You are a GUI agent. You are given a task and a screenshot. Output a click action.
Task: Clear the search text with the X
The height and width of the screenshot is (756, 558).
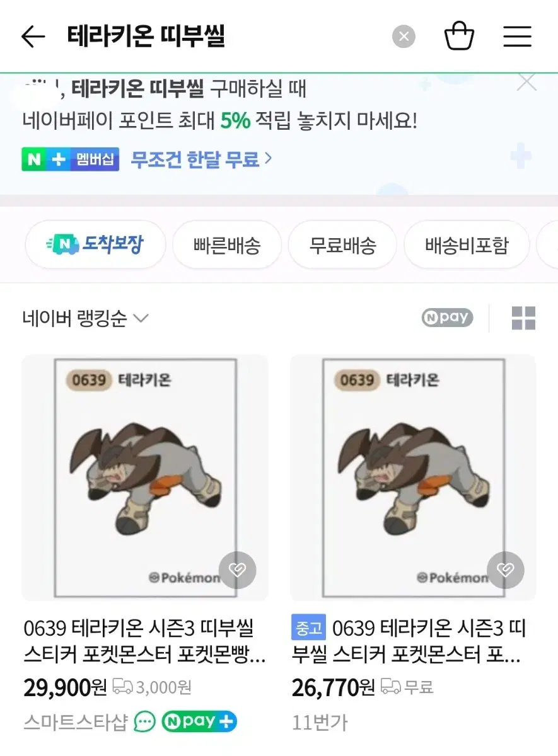[404, 37]
